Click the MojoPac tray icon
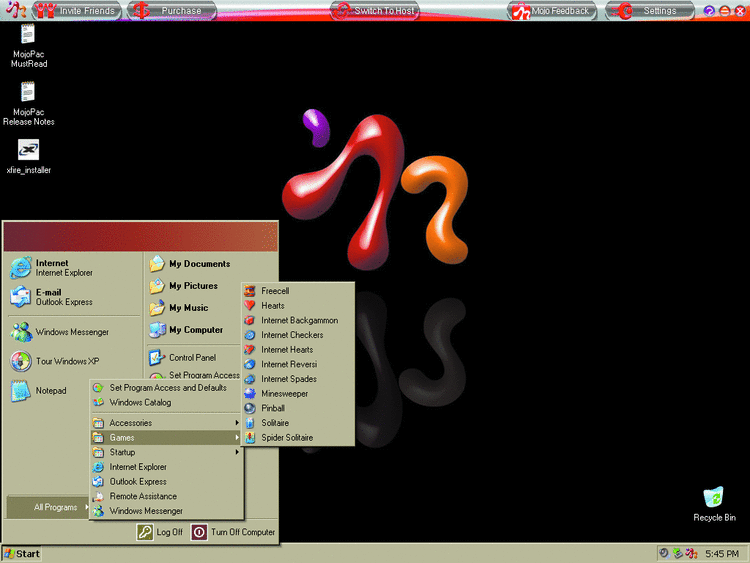 pos(691,553)
